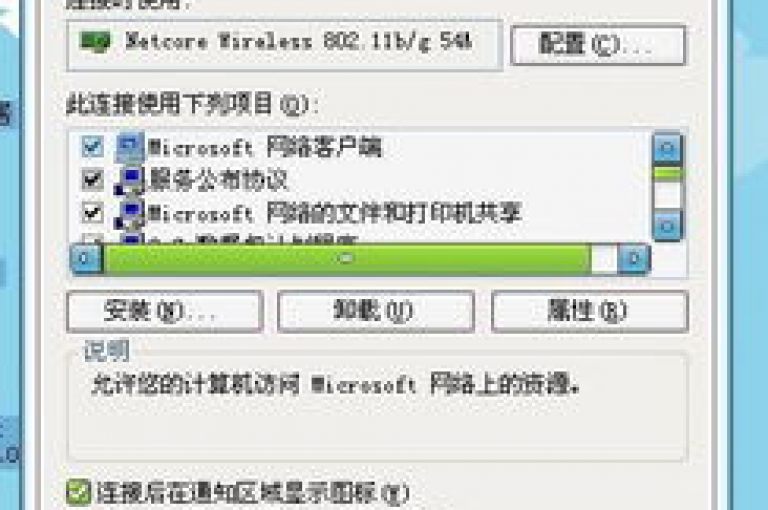Select the Microsoft 网络客户端 list entry
Image resolution: width=768 pixels, height=510 pixels.
264,147
